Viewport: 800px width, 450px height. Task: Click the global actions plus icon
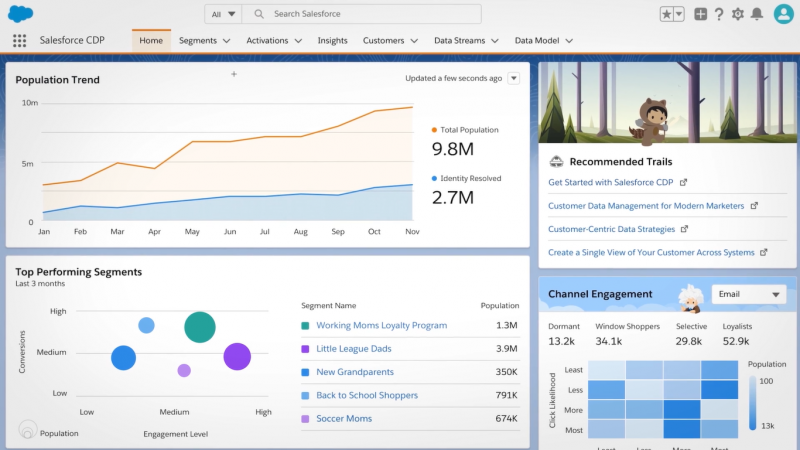click(701, 14)
